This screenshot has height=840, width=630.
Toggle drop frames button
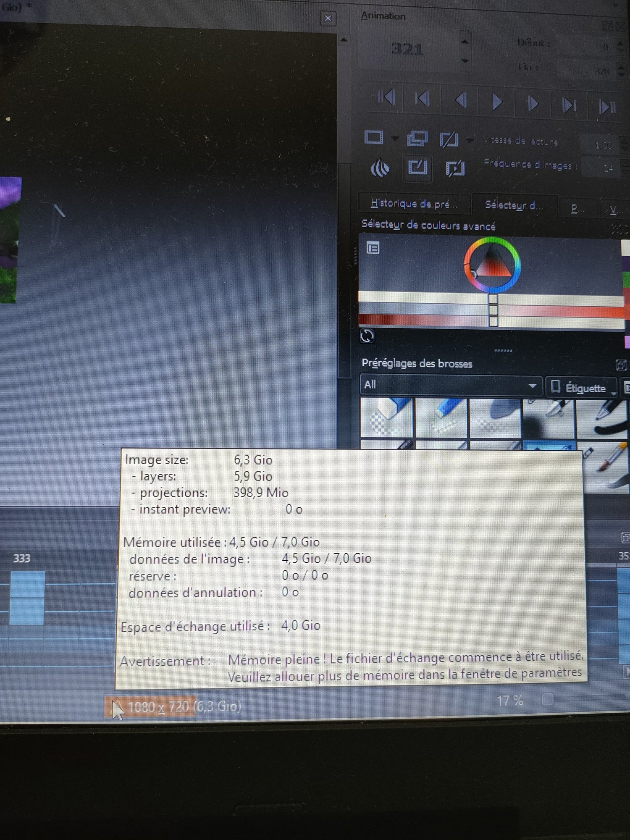(455, 169)
